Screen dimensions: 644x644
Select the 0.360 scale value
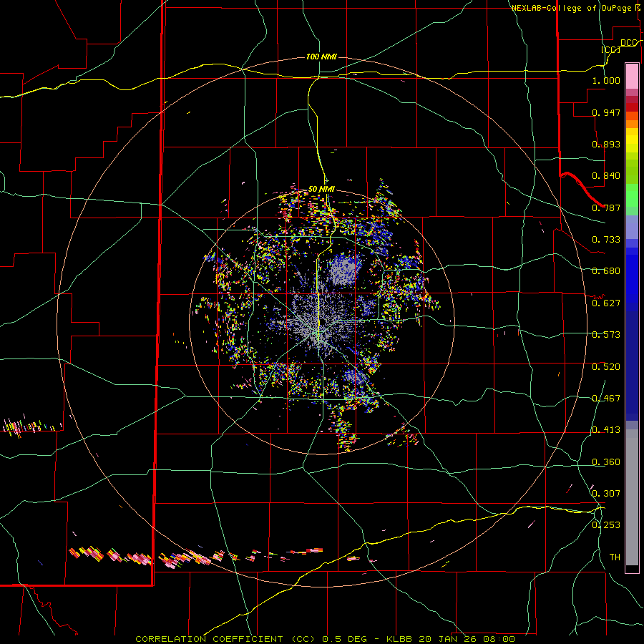606,462
